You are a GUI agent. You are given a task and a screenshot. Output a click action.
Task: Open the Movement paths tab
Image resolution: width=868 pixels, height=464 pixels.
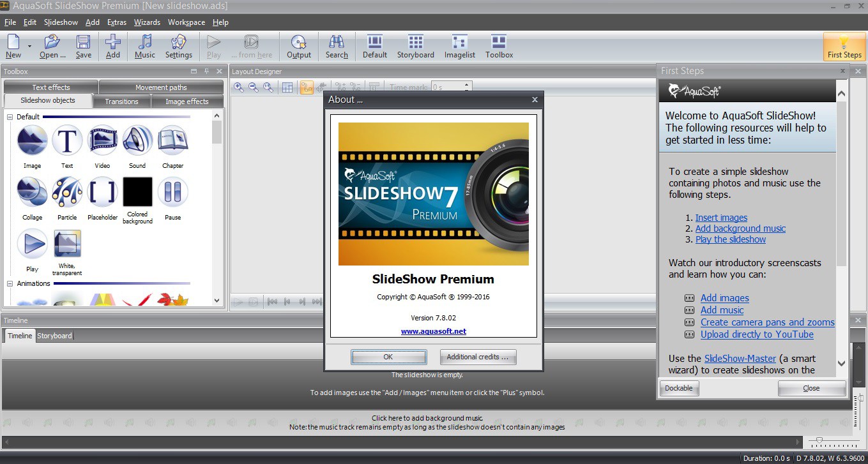pos(161,87)
